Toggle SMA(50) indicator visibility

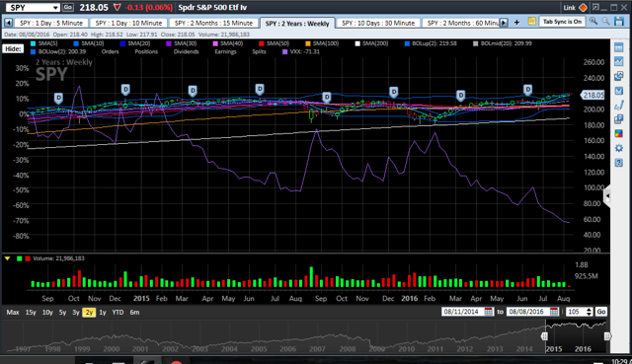pos(274,43)
